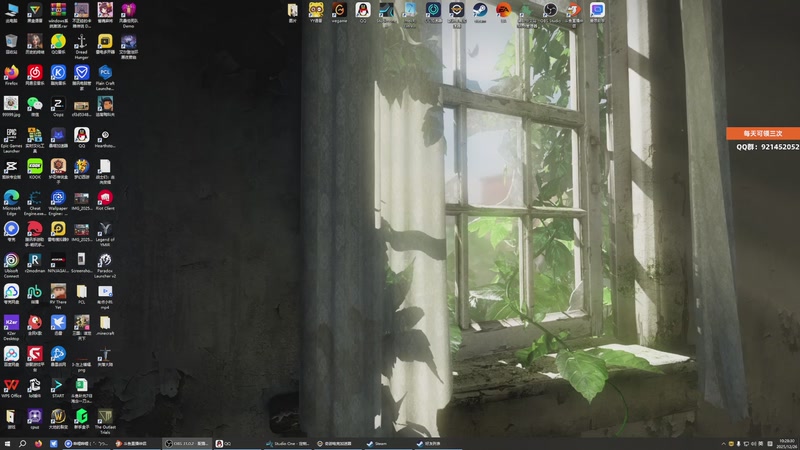Launch Oopz desktop shortcut
Image resolution: width=800 pixels, height=450 pixels.
pyautogui.click(x=58, y=107)
